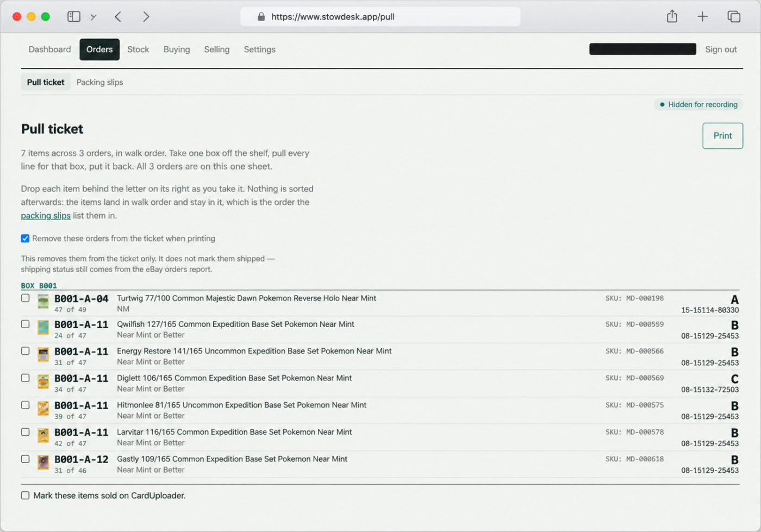Go forward with the browser forward arrow
Image resolution: width=761 pixels, height=532 pixels.
[x=146, y=17]
